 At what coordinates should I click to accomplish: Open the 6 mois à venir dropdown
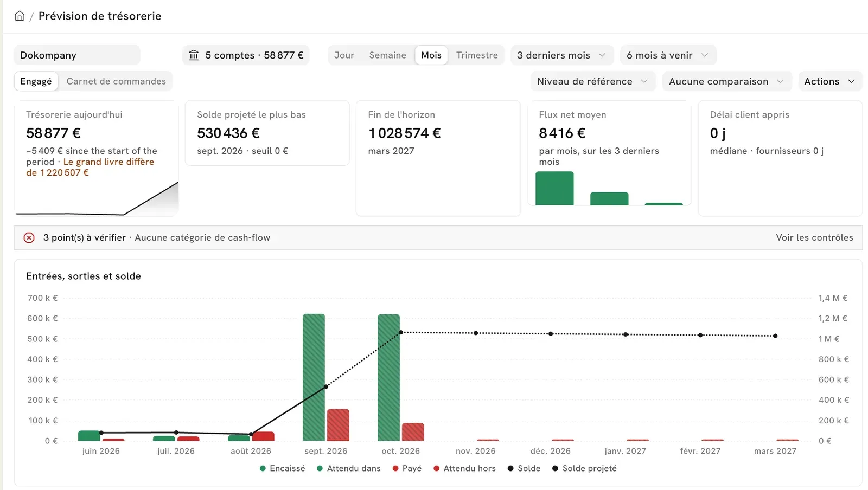click(668, 55)
